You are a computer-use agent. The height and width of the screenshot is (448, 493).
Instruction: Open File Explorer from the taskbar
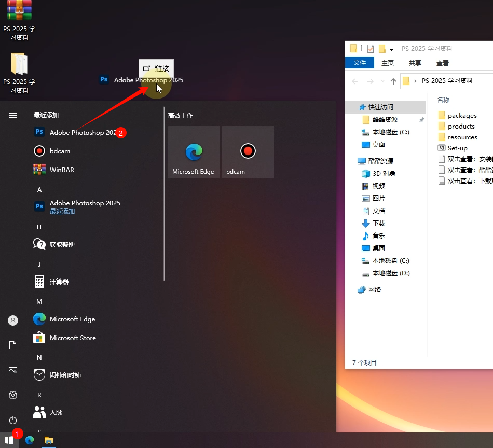[49, 440]
